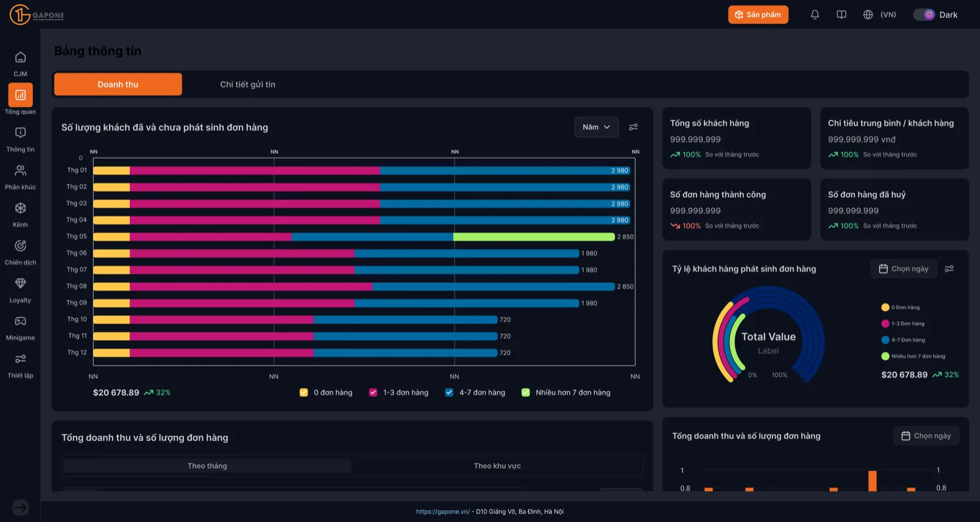This screenshot has height=522, width=980.
Task: Open the Loyalty diamond icon
Action: (x=20, y=283)
